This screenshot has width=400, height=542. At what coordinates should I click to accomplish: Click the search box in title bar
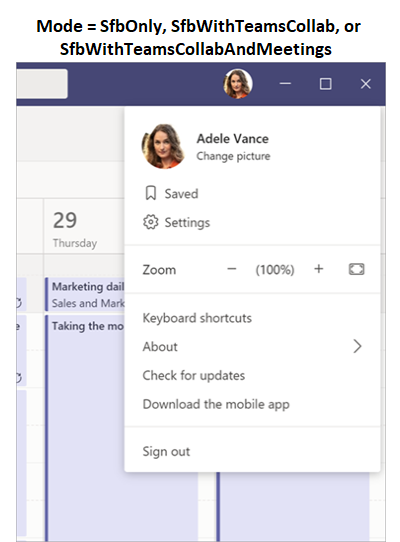point(42,84)
